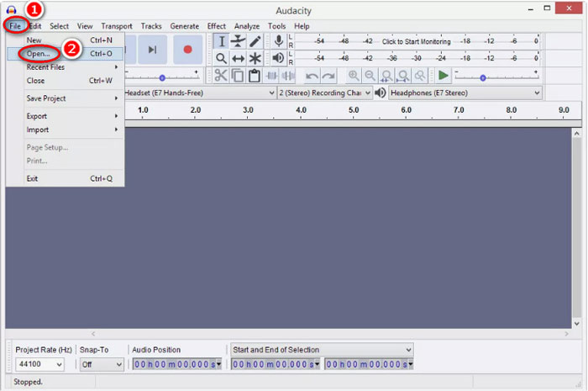
Task: Click the playback meter speaker icon
Action: [278, 58]
